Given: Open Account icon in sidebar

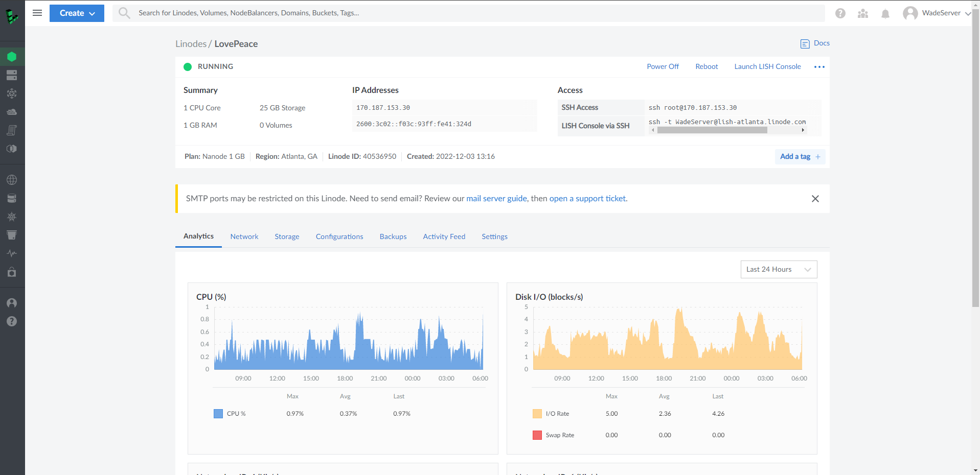Looking at the screenshot, I should pyautogui.click(x=12, y=303).
